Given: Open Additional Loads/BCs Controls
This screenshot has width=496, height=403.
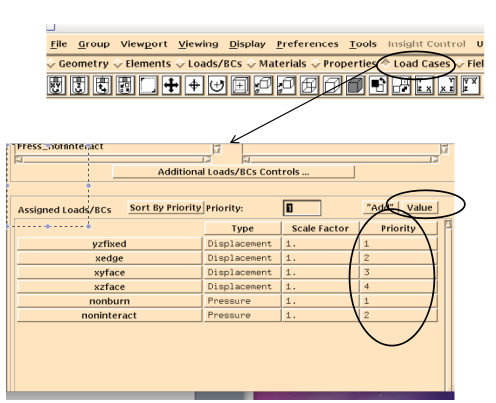Looking at the screenshot, I should tap(233, 172).
